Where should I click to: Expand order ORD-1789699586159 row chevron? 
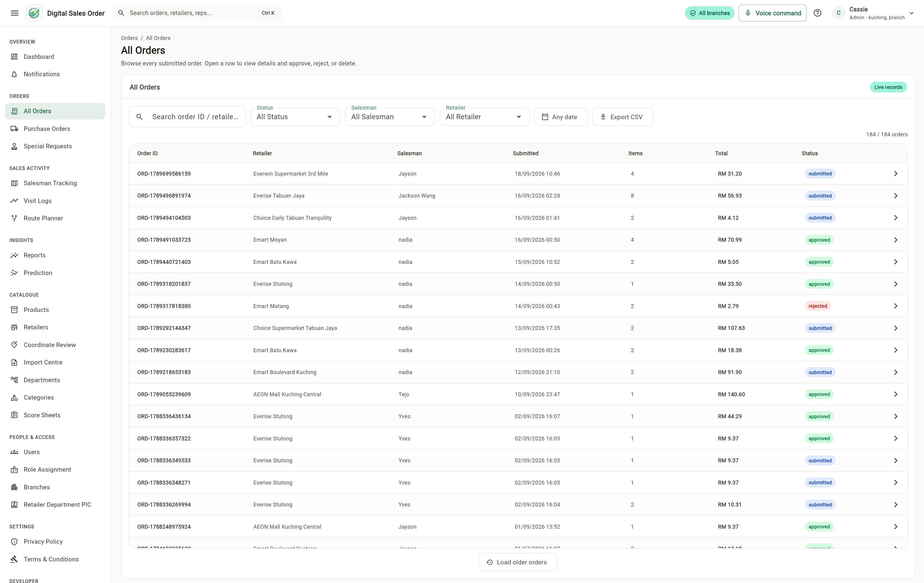pos(895,174)
